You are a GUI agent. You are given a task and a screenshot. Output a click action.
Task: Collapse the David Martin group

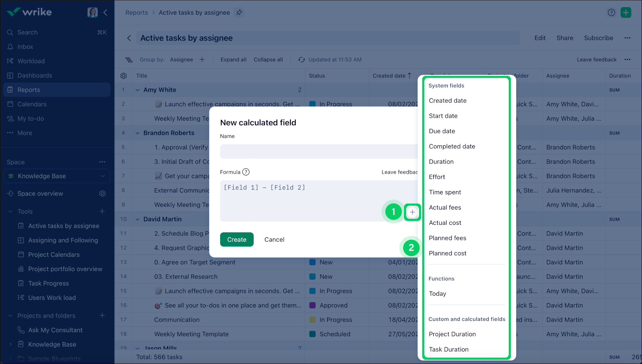[138, 219]
